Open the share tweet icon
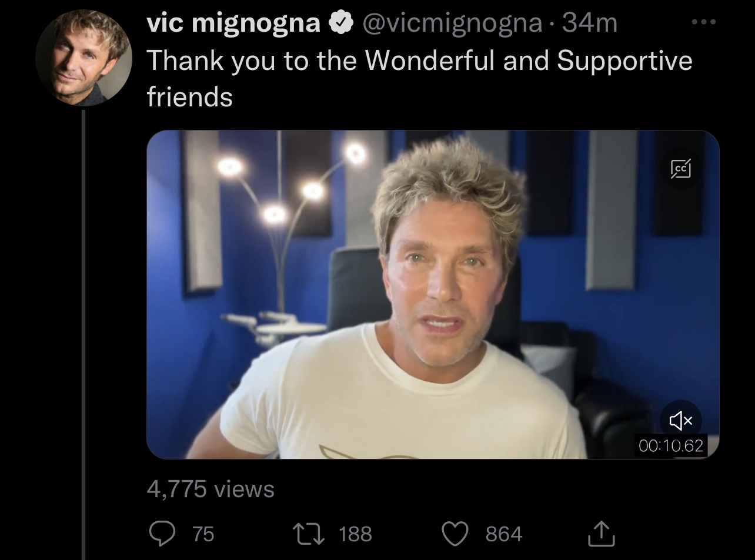 tap(602, 533)
